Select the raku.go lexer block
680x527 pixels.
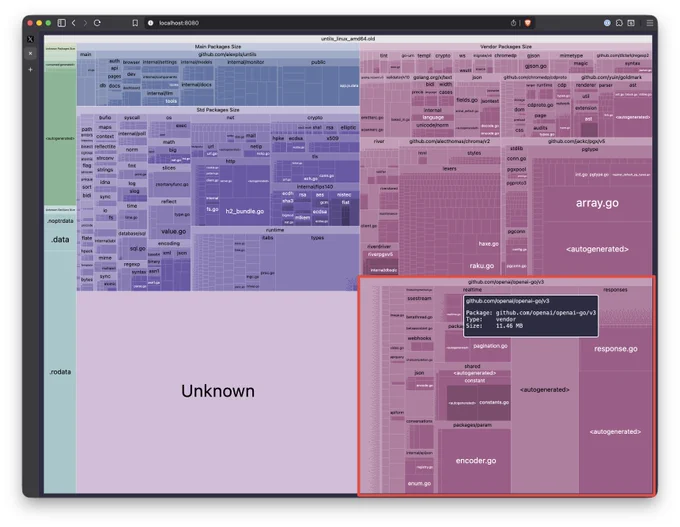482,265
